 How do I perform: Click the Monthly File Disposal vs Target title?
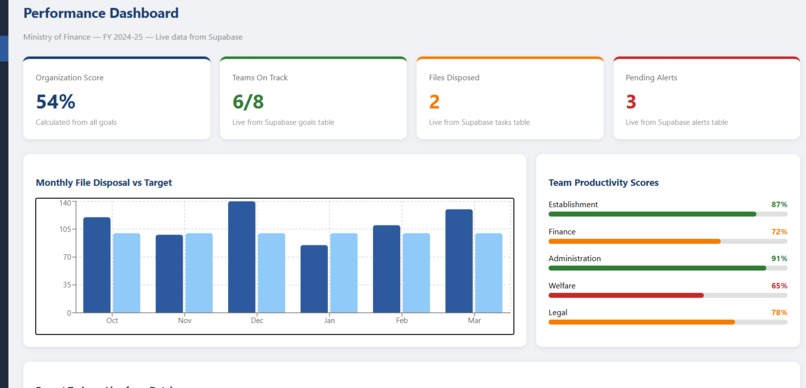click(104, 182)
